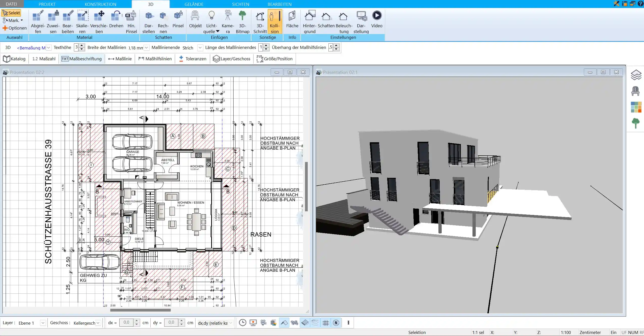Increase the Texthöhe value
Viewport: 644px width, 336px height.
coord(82,46)
